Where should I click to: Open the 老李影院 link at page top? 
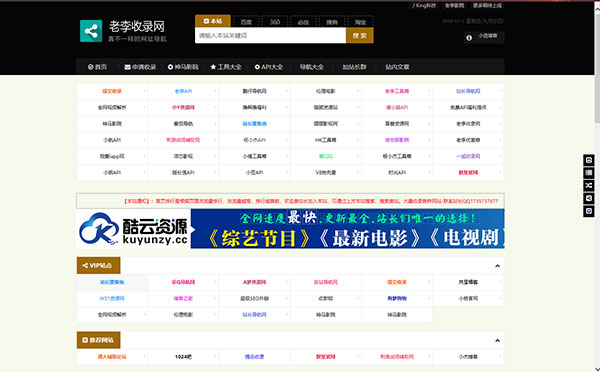click(454, 5)
